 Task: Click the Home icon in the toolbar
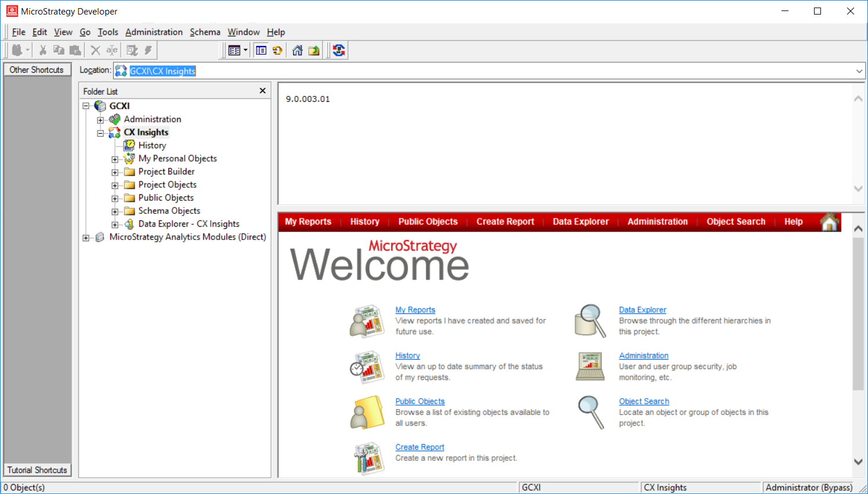[x=297, y=51]
